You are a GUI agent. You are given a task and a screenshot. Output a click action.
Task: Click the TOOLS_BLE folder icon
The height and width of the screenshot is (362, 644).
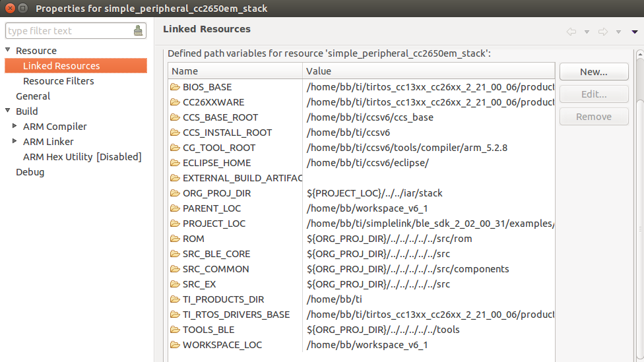click(175, 330)
